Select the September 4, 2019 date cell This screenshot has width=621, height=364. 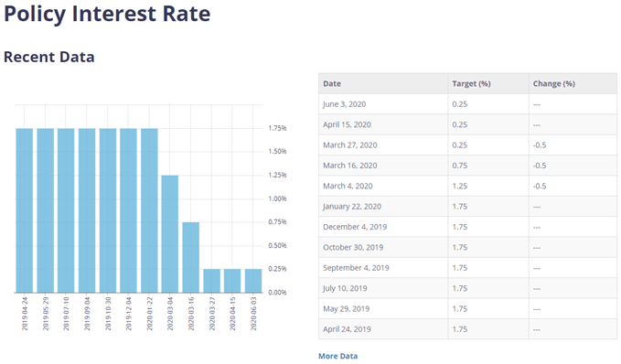[x=383, y=268]
